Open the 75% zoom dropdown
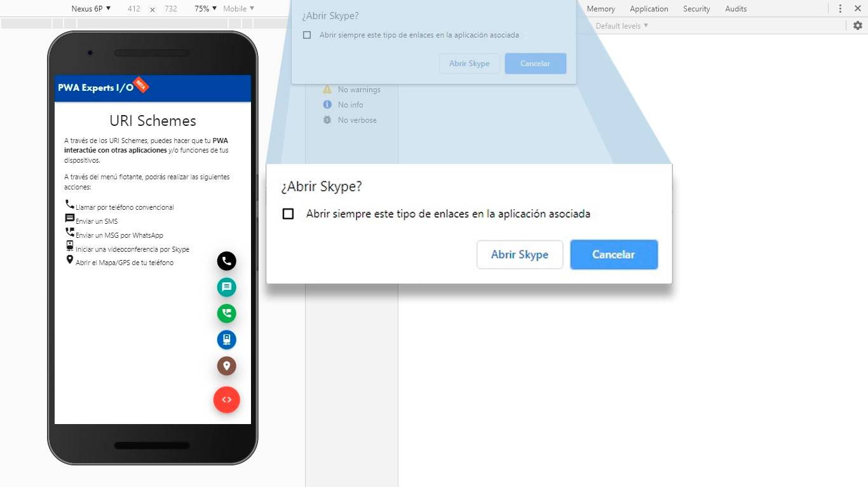The width and height of the screenshot is (868, 487). (205, 9)
